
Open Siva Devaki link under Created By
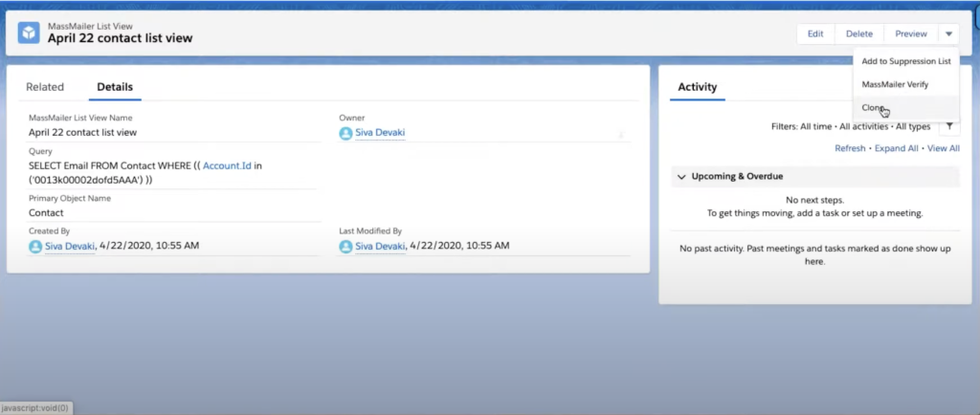click(x=70, y=246)
